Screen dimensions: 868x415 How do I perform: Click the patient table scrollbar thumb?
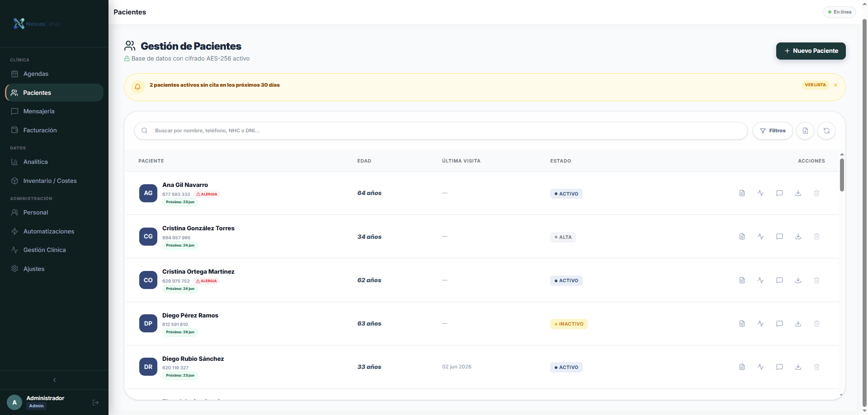pos(842,175)
